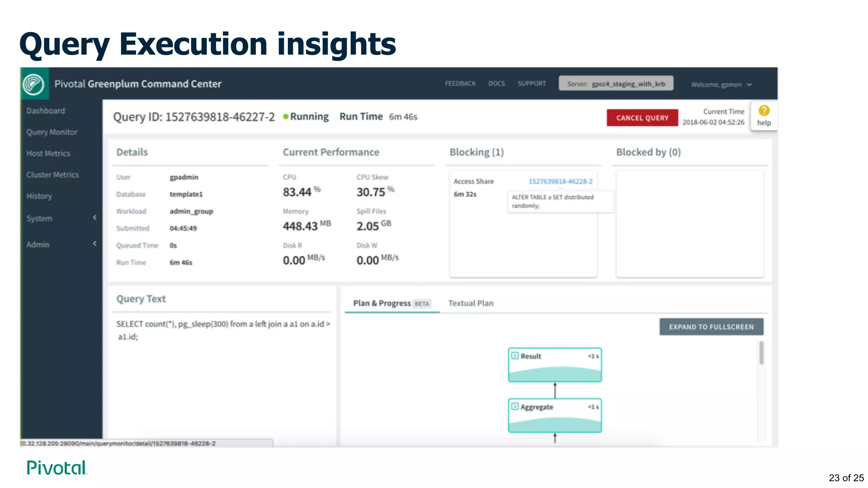Switch to the Textual Plan tab
Screen dimensions: 868x488
click(471, 303)
